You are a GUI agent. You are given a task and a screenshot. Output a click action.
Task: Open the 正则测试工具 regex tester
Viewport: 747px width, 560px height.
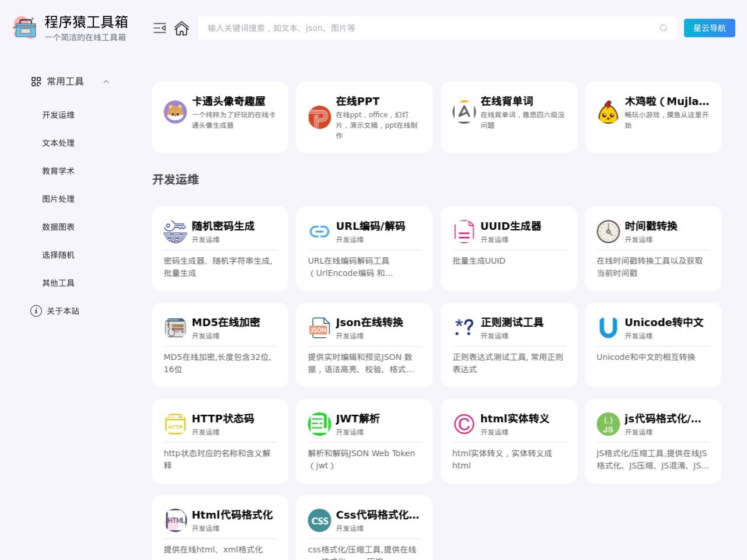click(x=508, y=344)
